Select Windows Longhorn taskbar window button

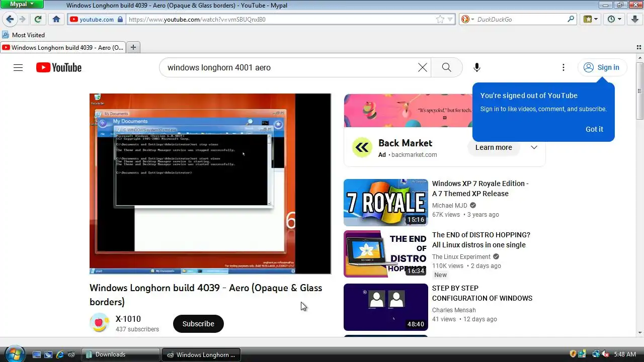point(201,354)
